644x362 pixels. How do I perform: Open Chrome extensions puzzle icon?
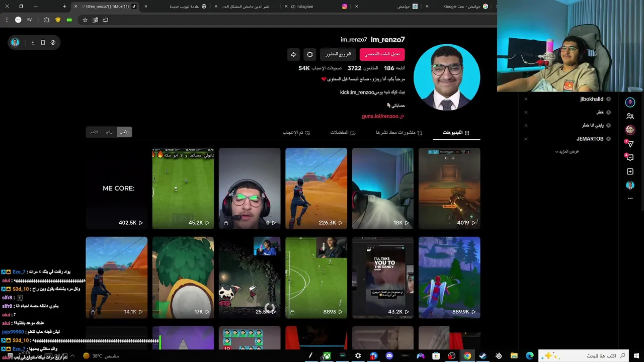point(47,20)
